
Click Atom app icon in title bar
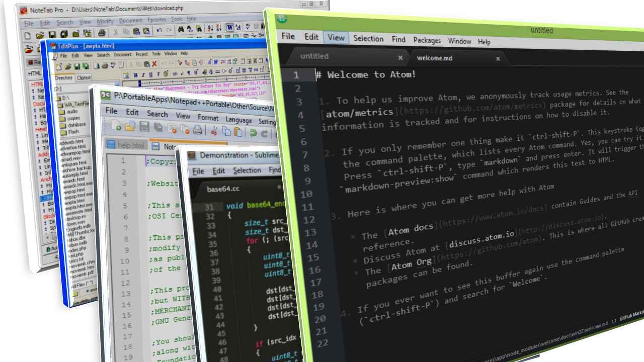coord(283,19)
